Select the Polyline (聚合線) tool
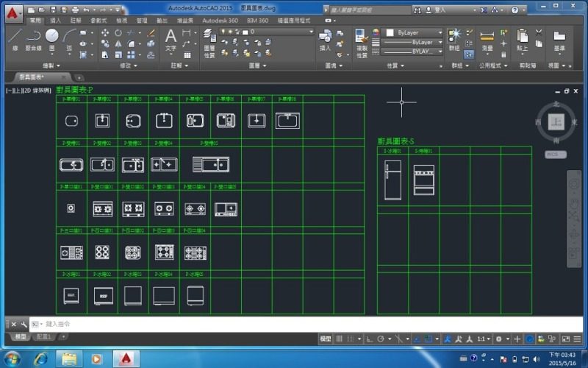Screen dimensions: 588x368 pos(33,38)
